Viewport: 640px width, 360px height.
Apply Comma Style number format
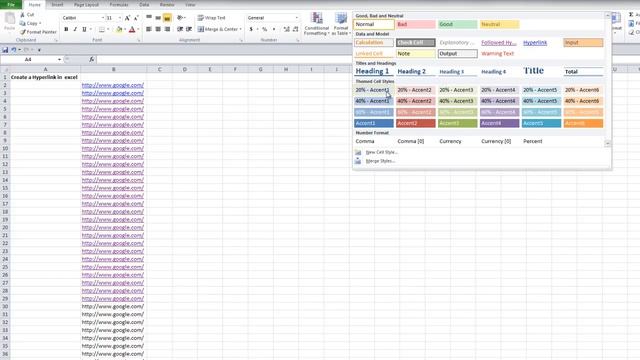click(x=273, y=29)
